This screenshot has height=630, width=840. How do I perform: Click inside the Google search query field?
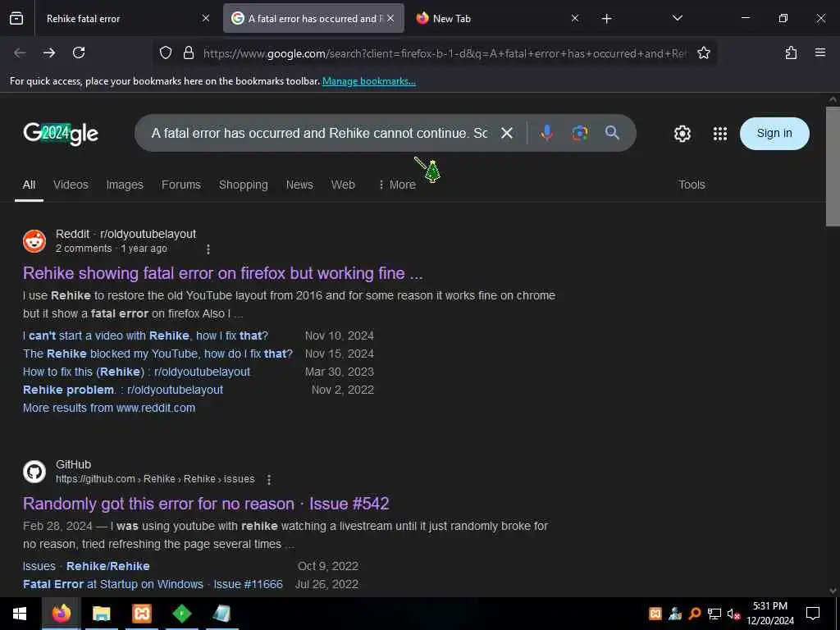[x=319, y=133]
